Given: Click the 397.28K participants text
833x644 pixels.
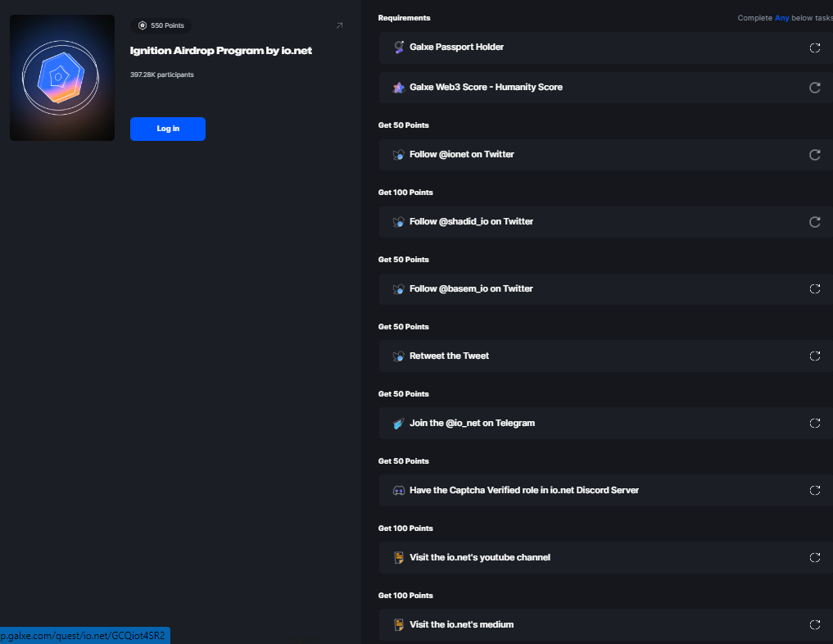Looking at the screenshot, I should click(x=162, y=75).
